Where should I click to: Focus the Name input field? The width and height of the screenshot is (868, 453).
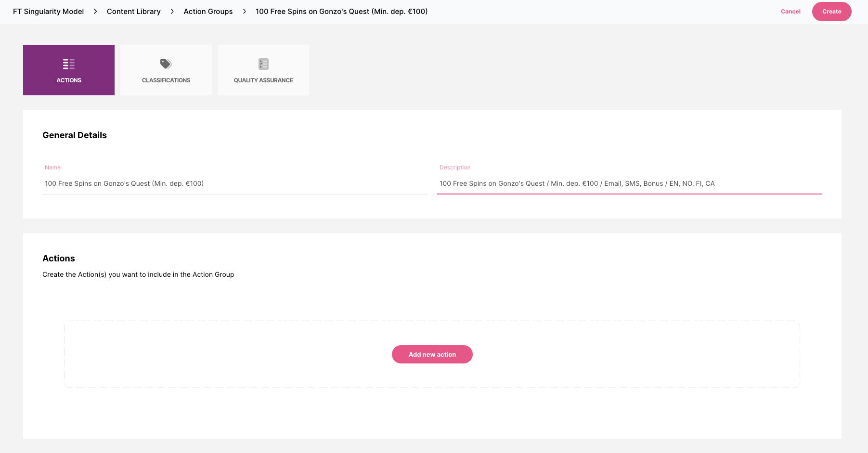coord(234,183)
